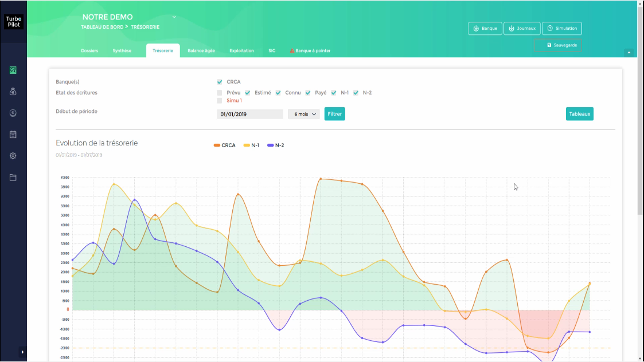Open the euro coin sidebar icon
The width and height of the screenshot is (644, 362).
coord(13,113)
